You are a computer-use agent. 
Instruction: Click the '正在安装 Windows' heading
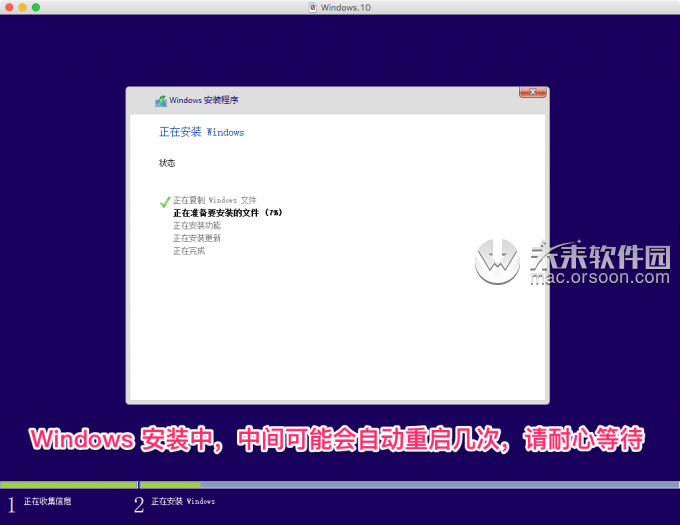[x=202, y=132]
